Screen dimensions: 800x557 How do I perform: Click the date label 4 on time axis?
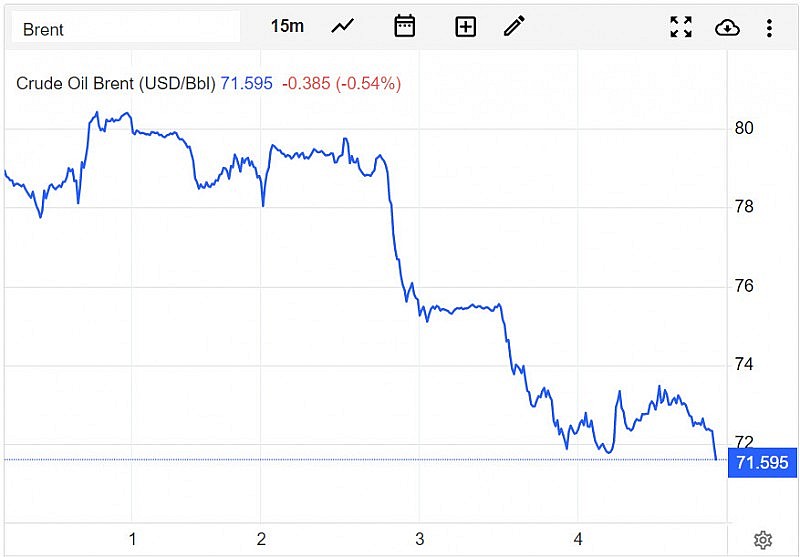pos(578,539)
